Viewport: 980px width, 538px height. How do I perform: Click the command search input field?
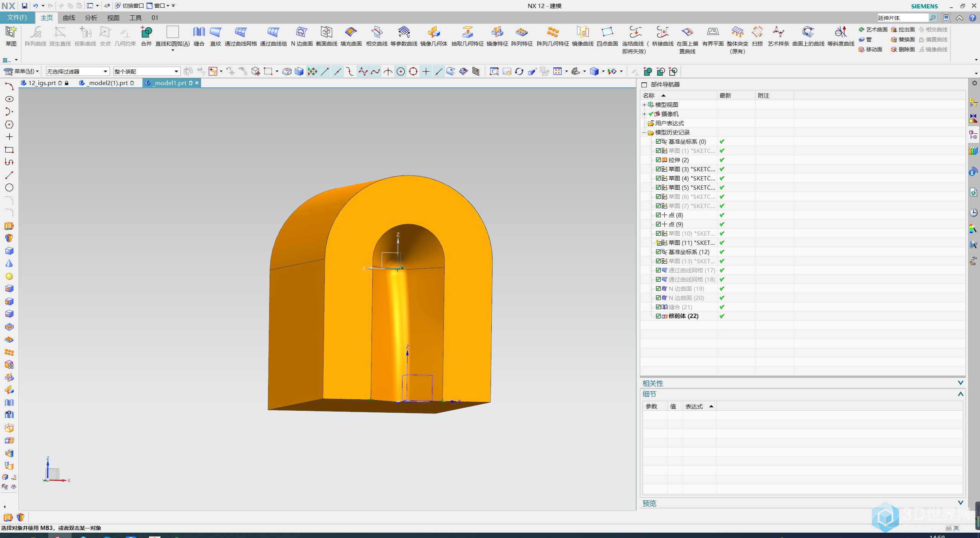click(903, 18)
